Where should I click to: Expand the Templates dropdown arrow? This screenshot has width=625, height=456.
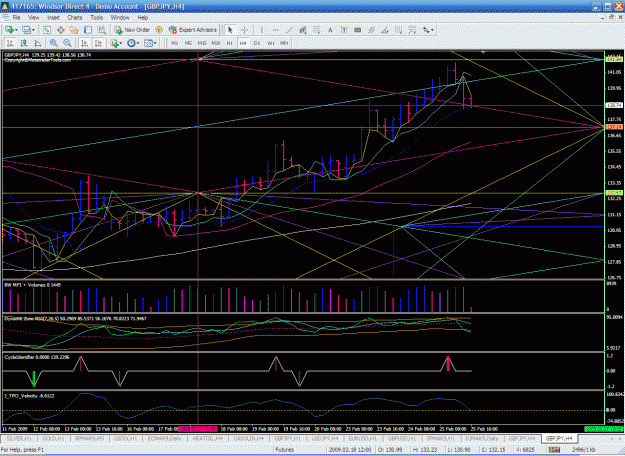click(155, 43)
